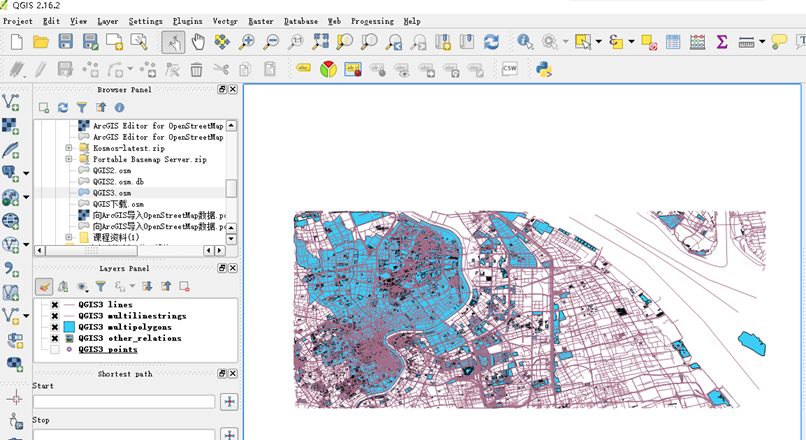
Task: Click Save As project icon
Action: click(x=90, y=42)
